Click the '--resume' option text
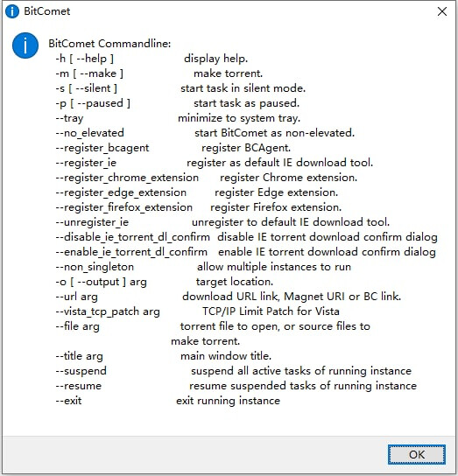Image resolution: width=458 pixels, height=476 pixels. (79, 386)
